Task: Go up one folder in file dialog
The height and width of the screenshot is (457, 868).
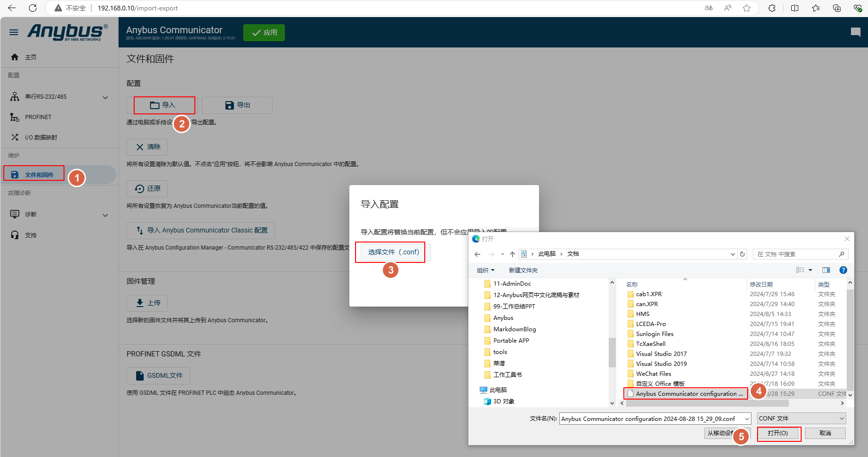Action: pyautogui.click(x=512, y=254)
